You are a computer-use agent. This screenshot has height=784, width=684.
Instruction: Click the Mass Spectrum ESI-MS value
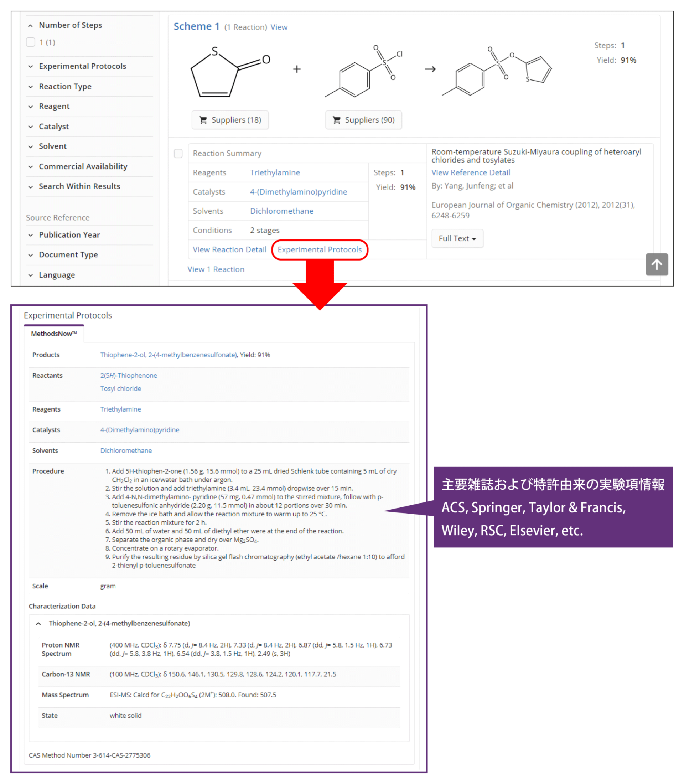click(x=193, y=695)
